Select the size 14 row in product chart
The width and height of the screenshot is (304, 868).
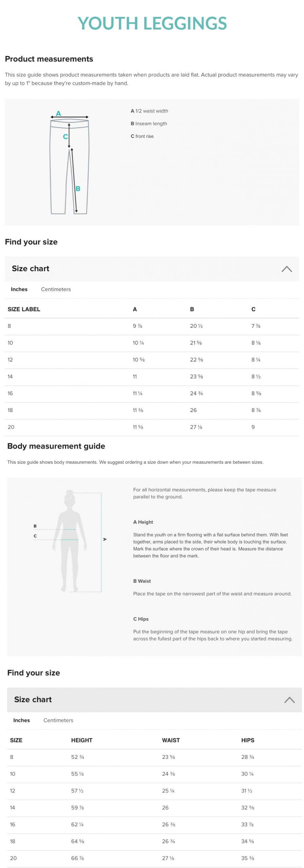152,377
